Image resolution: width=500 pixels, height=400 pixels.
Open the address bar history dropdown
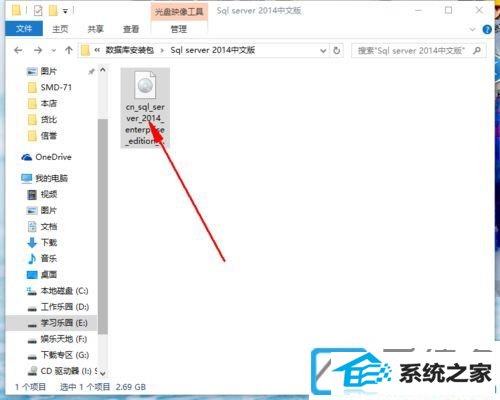click(x=323, y=51)
